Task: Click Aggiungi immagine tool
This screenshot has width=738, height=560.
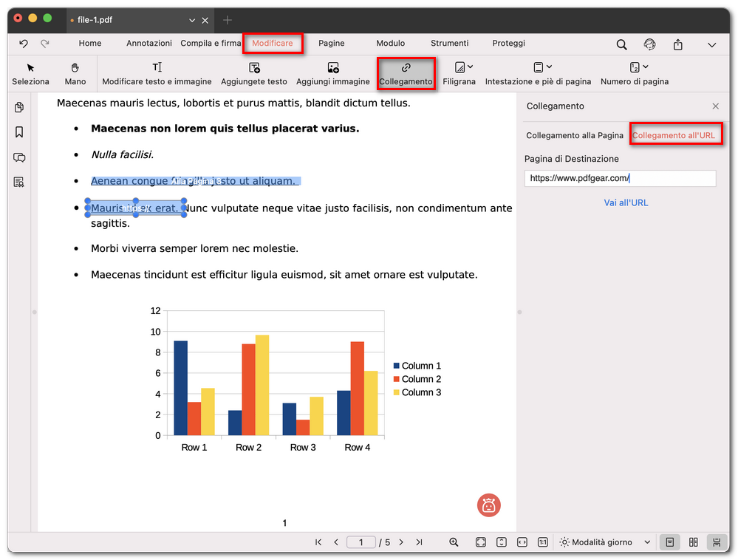Action: pyautogui.click(x=333, y=68)
